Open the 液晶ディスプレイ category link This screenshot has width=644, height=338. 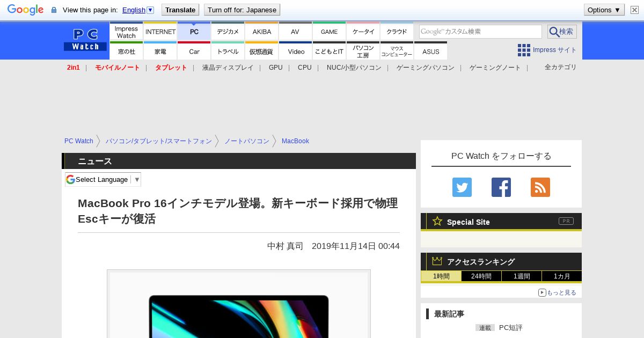228,68
